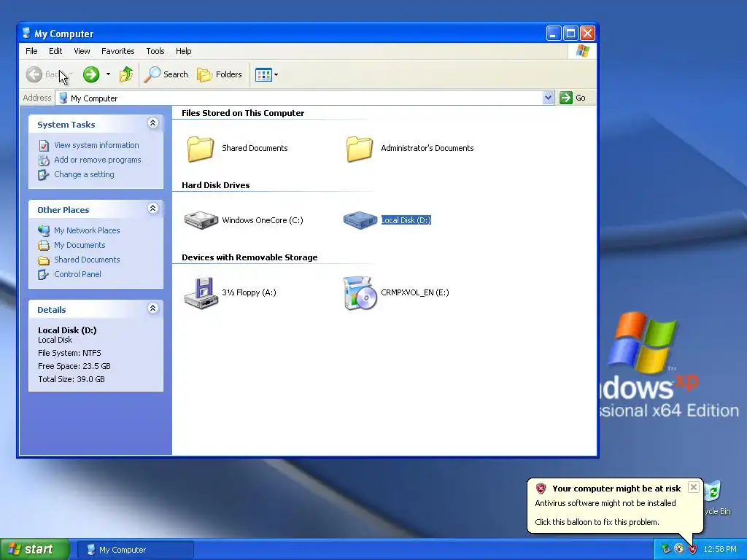Open Shared Documents in Other Places

87,260
